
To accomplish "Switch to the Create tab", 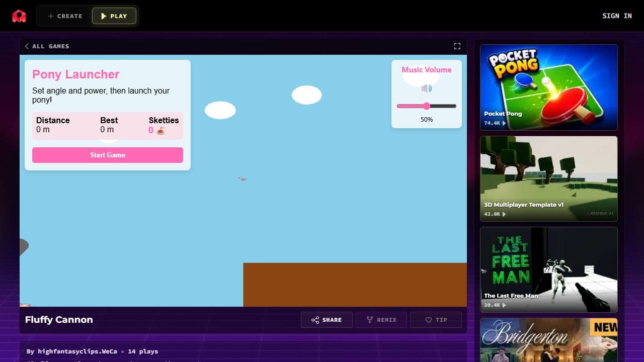I will [65, 16].
